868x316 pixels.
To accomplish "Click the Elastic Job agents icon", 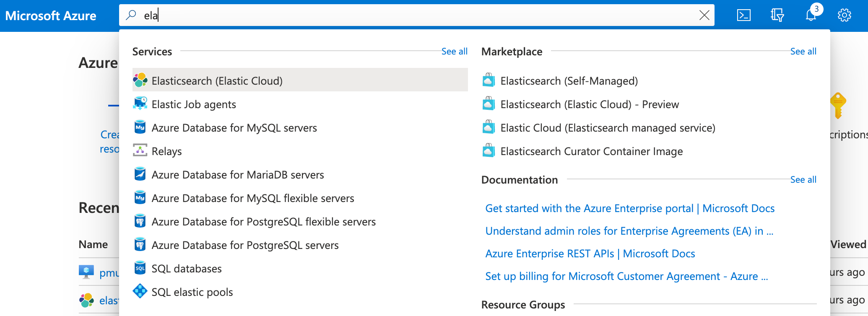I will (x=140, y=104).
